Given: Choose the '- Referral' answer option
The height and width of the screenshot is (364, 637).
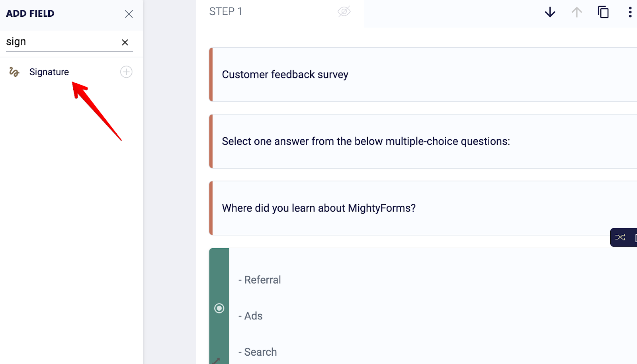Looking at the screenshot, I should point(260,280).
